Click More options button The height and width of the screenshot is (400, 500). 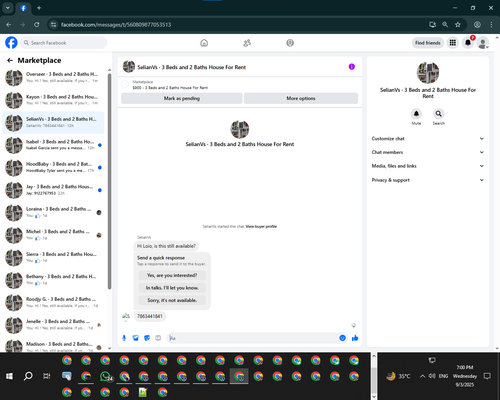[x=301, y=98]
